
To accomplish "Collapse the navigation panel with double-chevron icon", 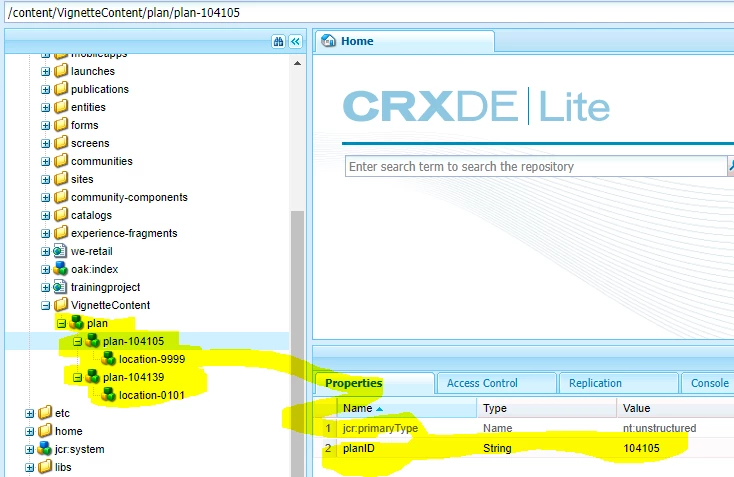I will point(295,42).
